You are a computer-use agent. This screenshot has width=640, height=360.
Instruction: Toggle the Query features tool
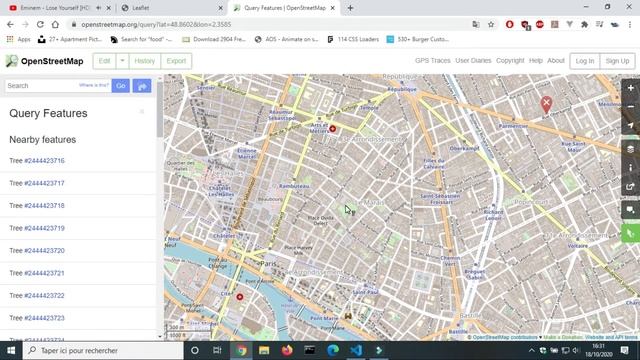(x=631, y=233)
